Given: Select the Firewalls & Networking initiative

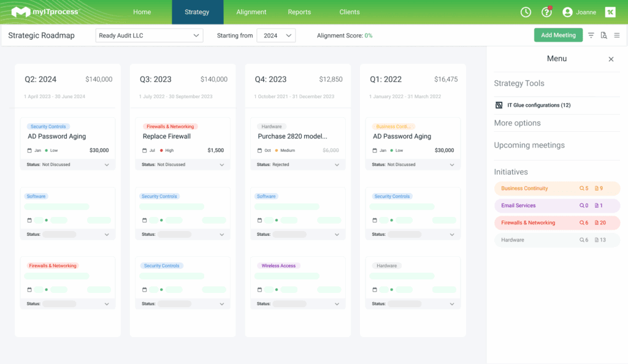Looking at the screenshot, I should point(528,223).
